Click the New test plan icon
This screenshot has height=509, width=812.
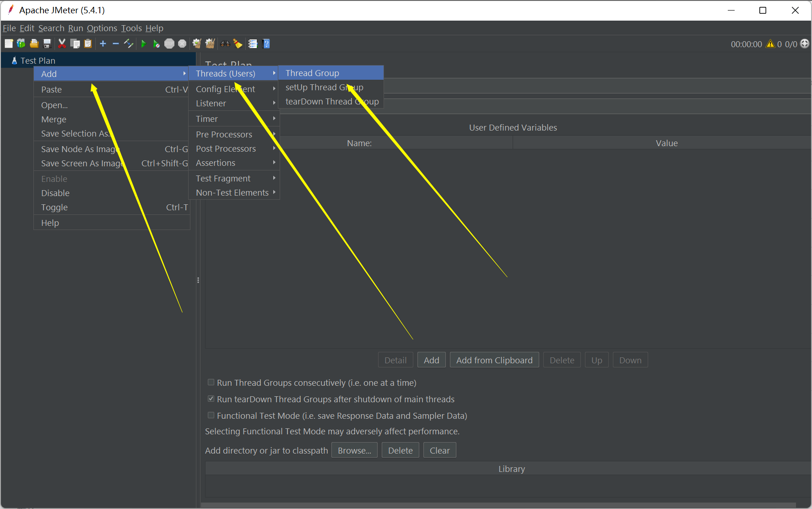pos(9,44)
